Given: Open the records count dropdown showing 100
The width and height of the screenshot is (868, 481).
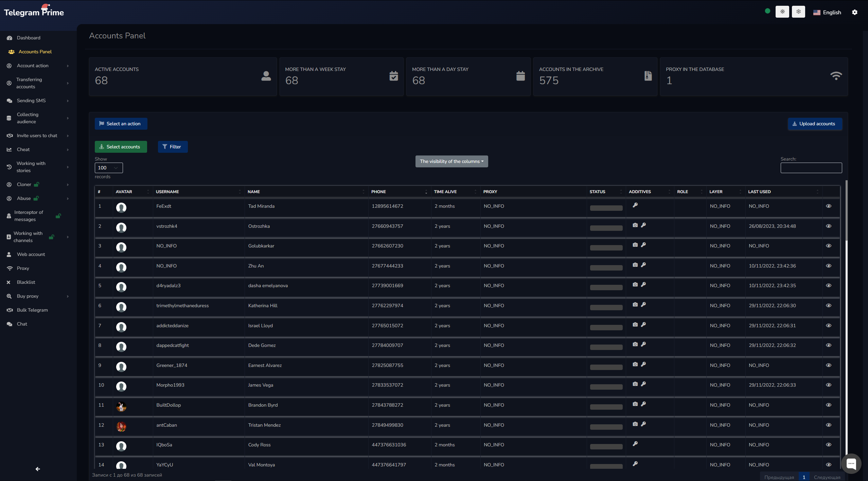Looking at the screenshot, I should click(x=108, y=168).
